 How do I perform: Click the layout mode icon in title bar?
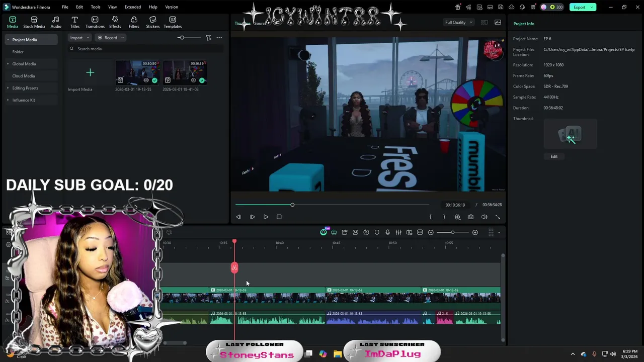click(490, 7)
